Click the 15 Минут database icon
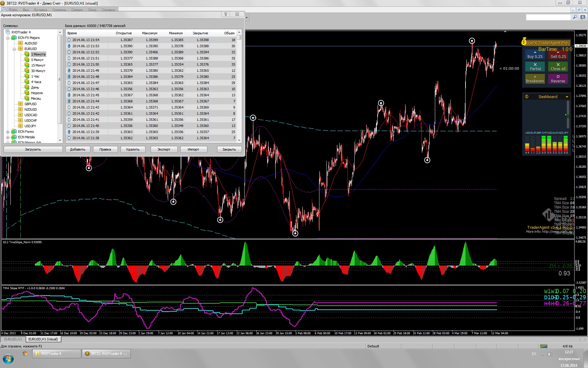The width and height of the screenshot is (588, 368). click(27, 65)
